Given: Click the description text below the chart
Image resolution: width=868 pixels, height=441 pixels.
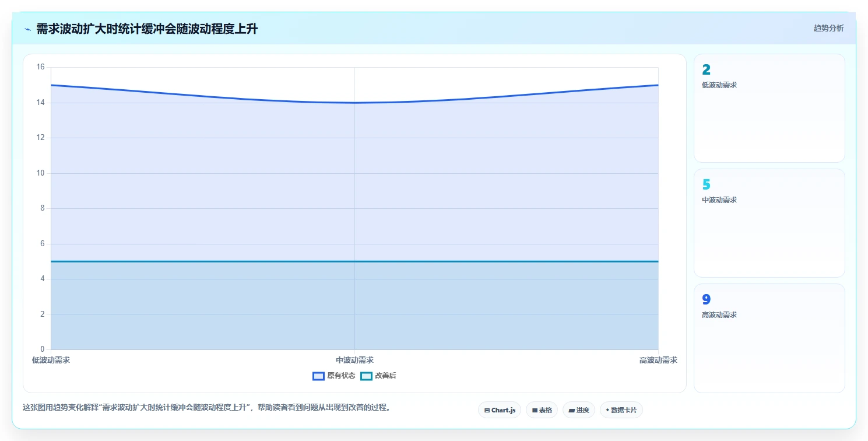Looking at the screenshot, I should tap(206, 407).
